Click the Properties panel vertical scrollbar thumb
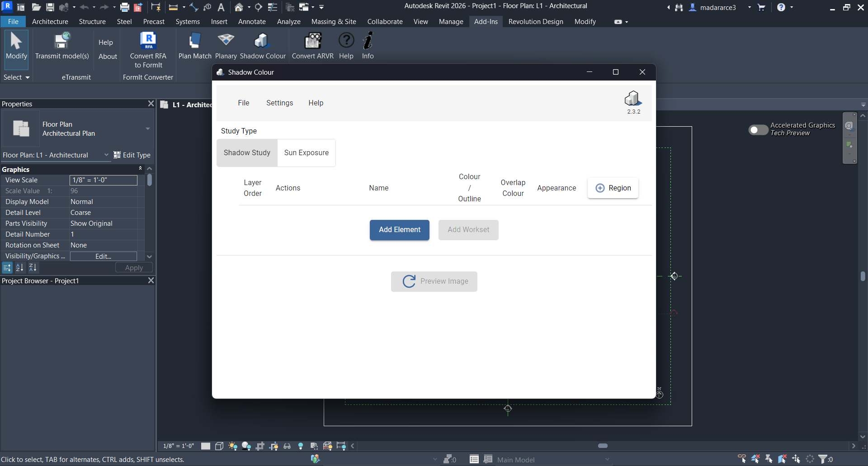 (149, 180)
